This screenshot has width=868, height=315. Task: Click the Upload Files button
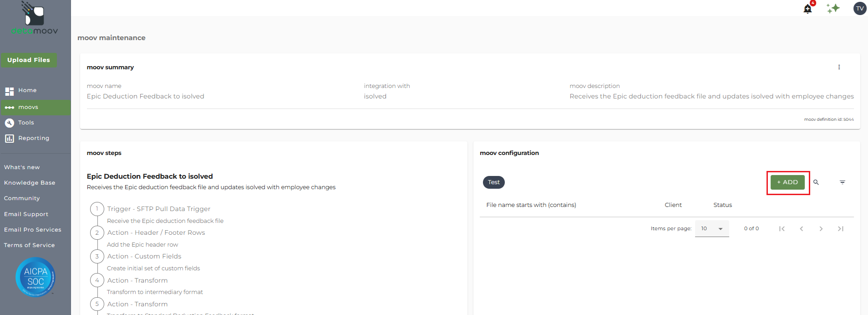point(29,60)
